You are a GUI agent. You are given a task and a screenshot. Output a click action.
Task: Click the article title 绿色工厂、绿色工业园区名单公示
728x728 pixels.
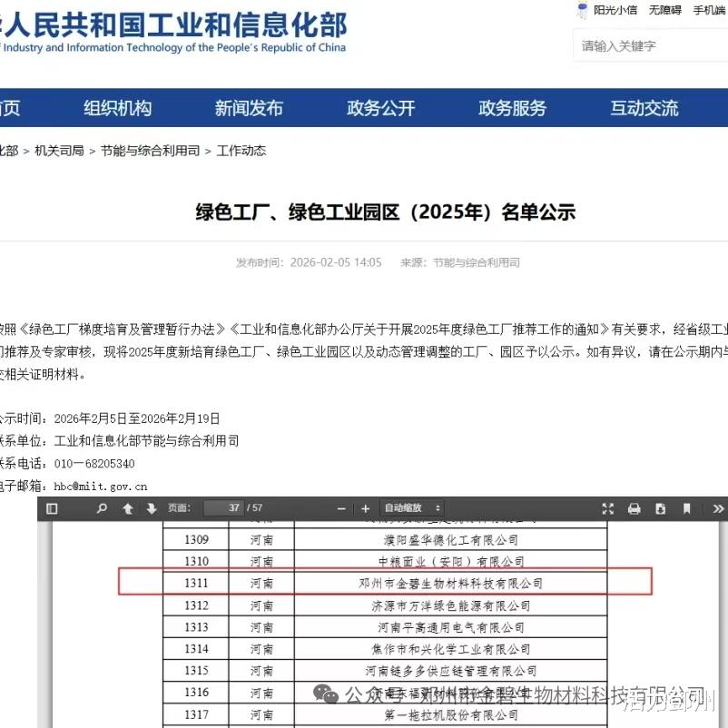(x=386, y=212)
